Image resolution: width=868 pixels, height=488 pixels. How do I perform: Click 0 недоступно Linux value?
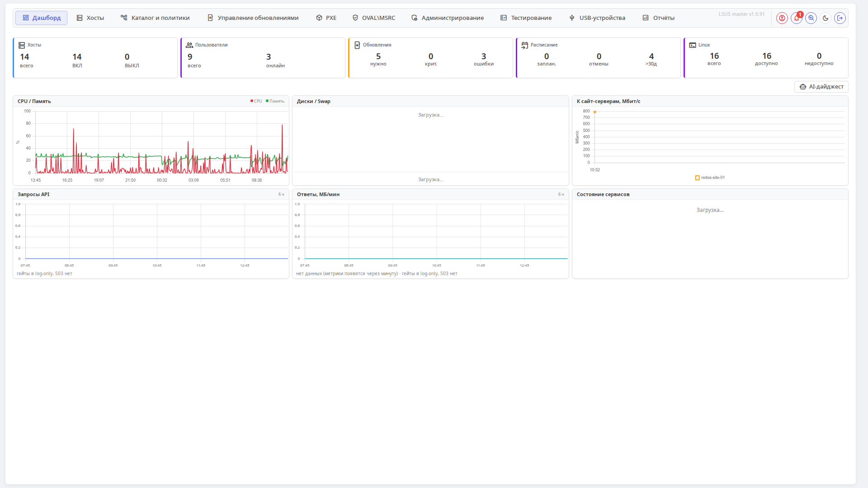pyautogui.click(x=819, y=59)
